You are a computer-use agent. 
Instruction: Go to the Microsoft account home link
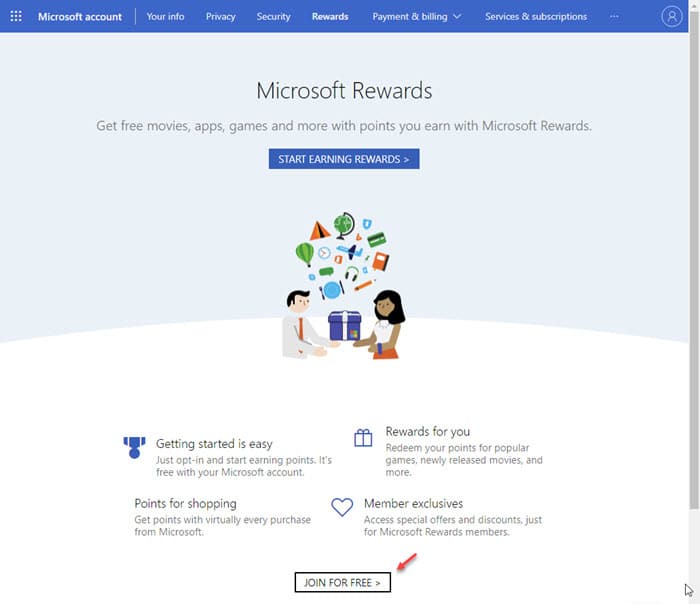tap(79, 17)
